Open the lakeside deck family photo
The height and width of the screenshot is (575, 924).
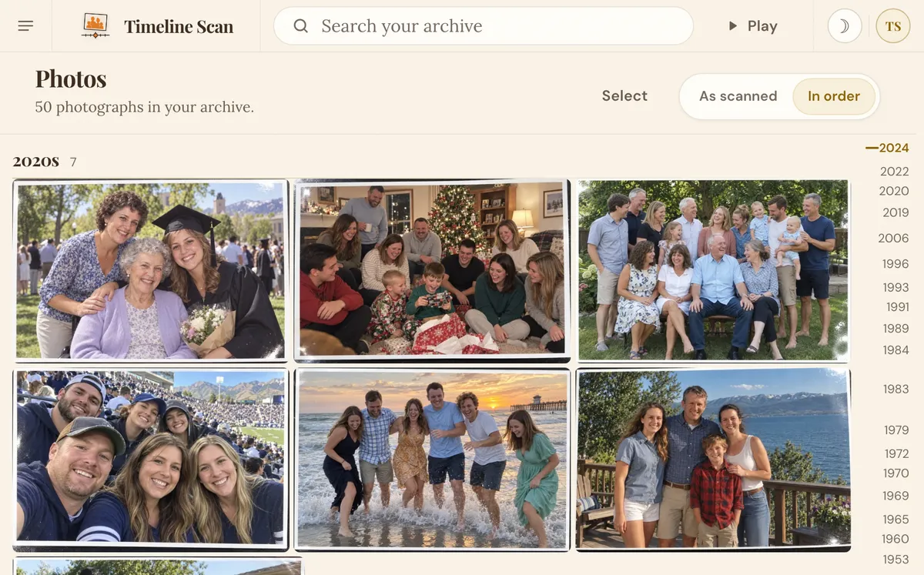[x=713, y=460]
